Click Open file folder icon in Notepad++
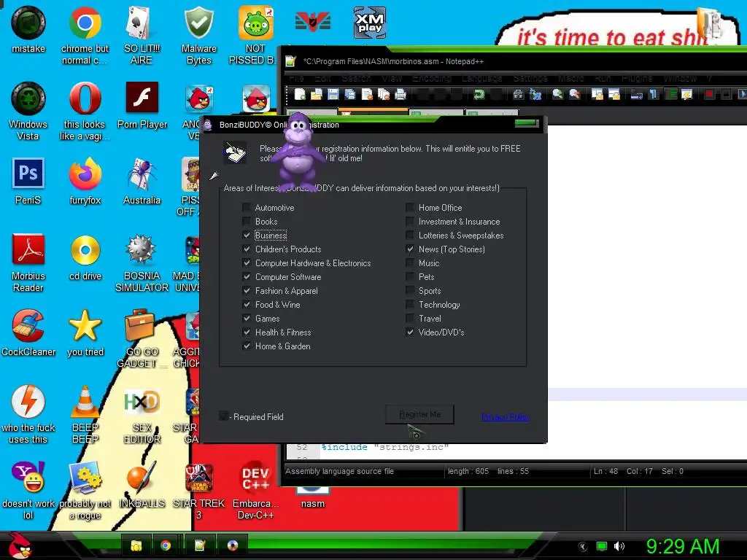 tap(317, 95)
